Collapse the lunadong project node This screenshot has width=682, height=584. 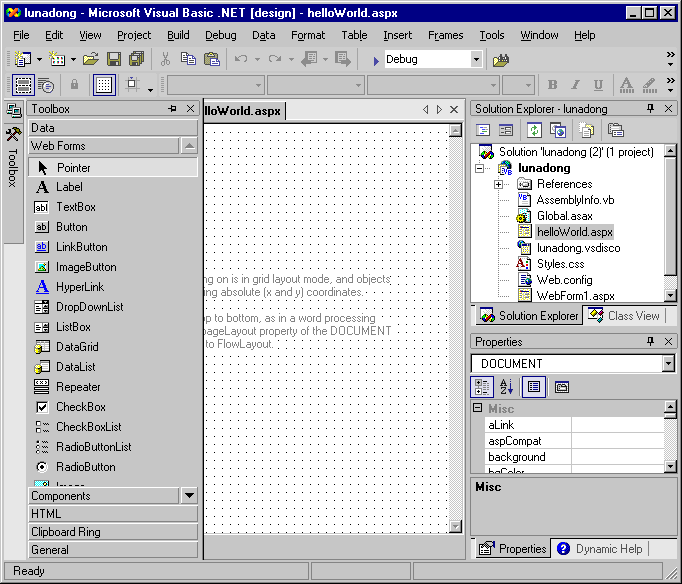479,168
